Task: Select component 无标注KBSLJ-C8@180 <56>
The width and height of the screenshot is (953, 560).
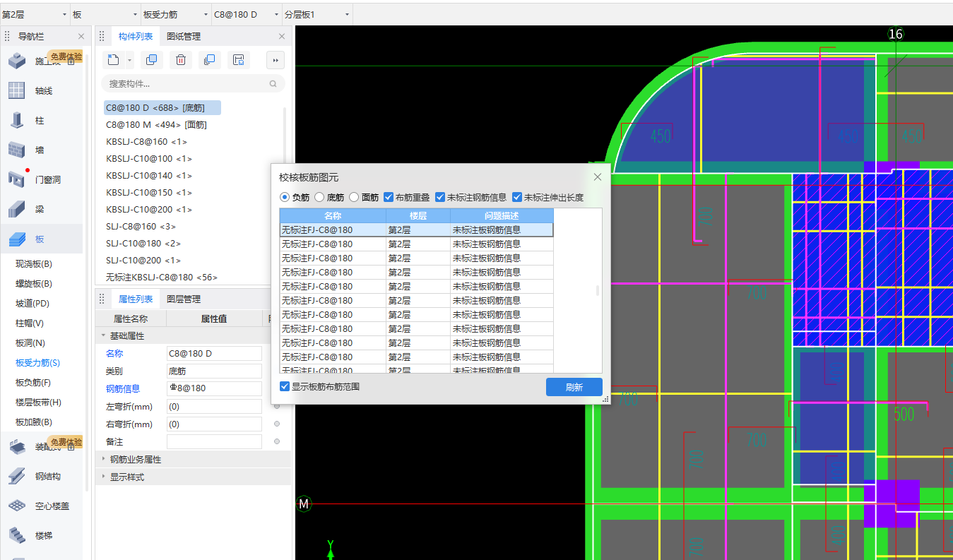Action: (x=162, y=278)
